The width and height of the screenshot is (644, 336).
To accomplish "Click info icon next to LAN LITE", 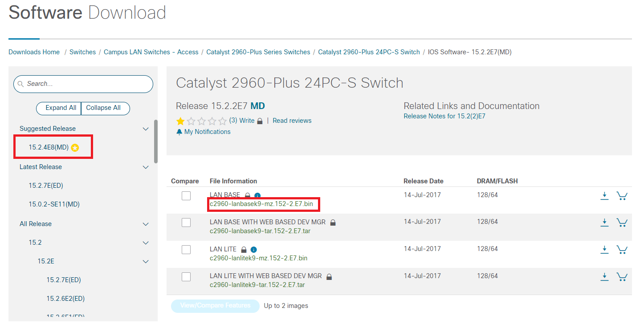I will pos(254,250).
